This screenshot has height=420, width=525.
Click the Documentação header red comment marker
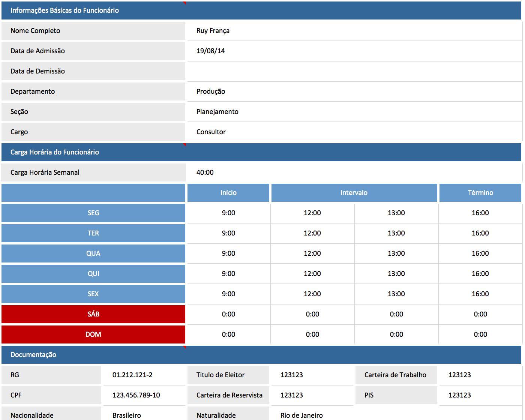click(184, 348)
